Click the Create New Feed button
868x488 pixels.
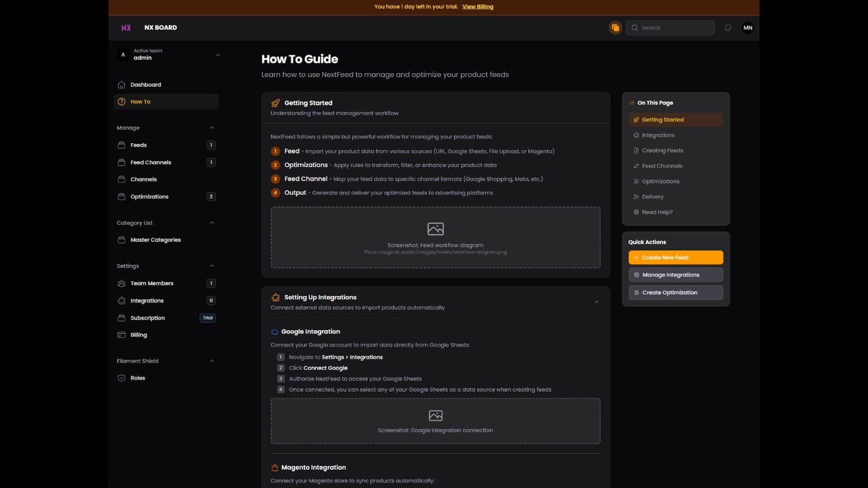[x=675, y=257]
